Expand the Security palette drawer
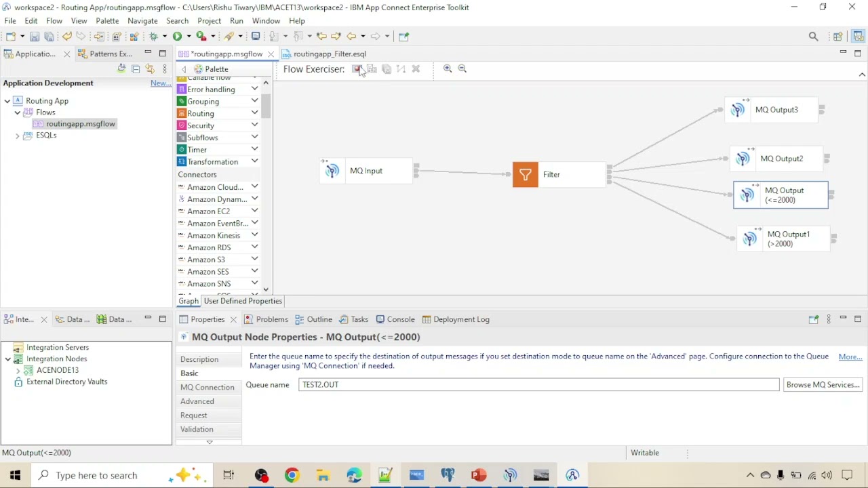 [254, 125]
